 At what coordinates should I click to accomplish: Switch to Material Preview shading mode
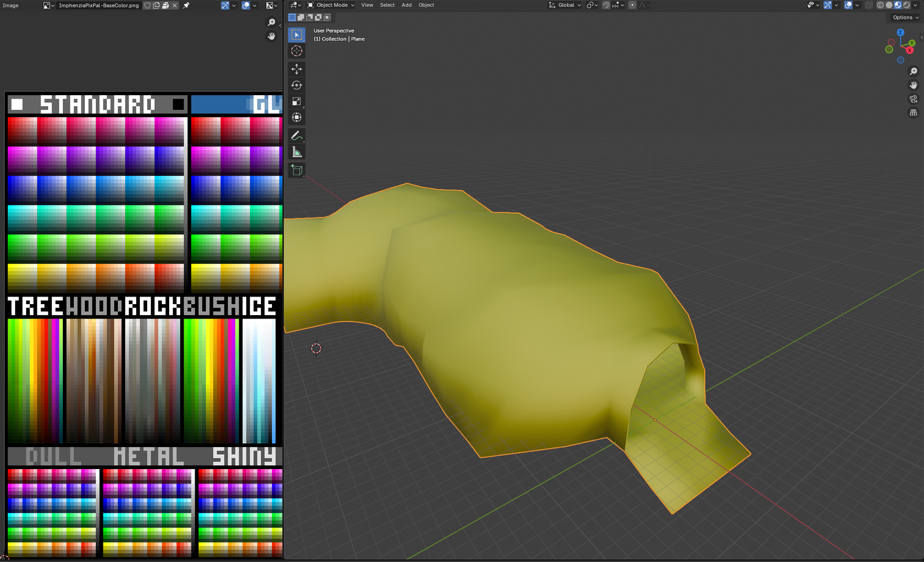(897, 5)
